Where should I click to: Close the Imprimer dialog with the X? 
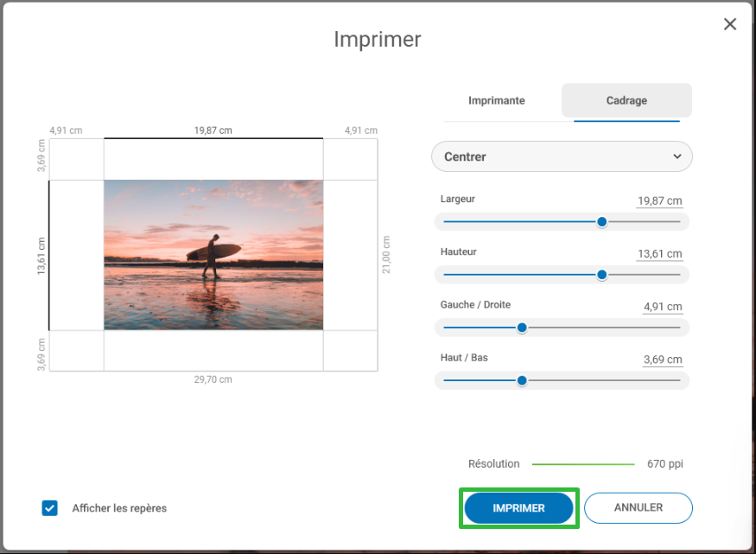click(x=730, y=24)
